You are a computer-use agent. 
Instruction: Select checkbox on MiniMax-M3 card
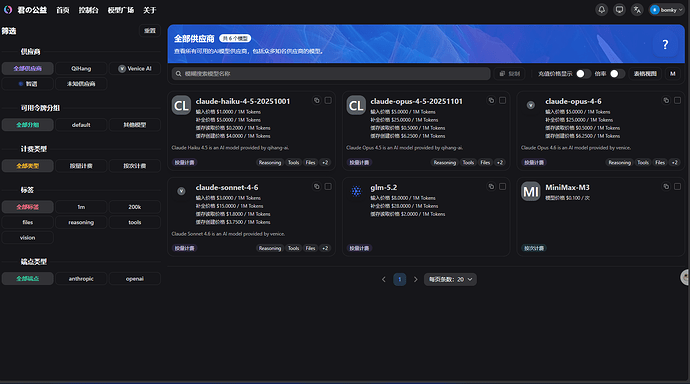(x=677, y=187)
